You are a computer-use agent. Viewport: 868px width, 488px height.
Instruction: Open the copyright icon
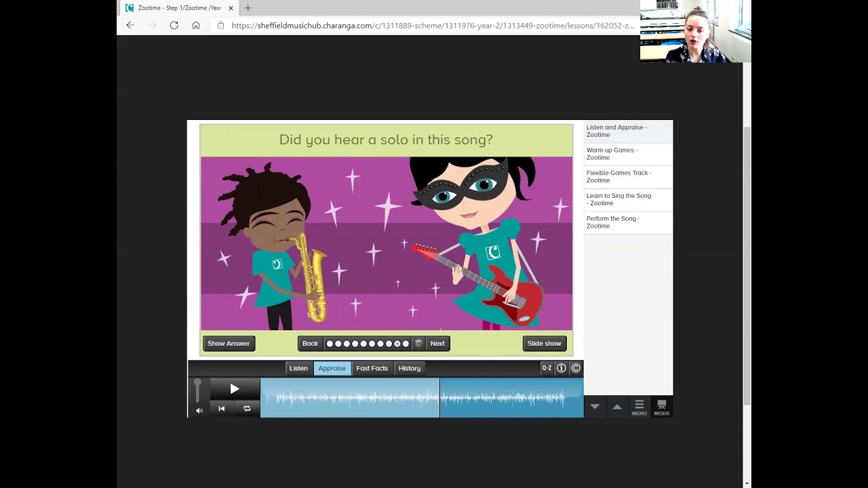click(576, 368)
